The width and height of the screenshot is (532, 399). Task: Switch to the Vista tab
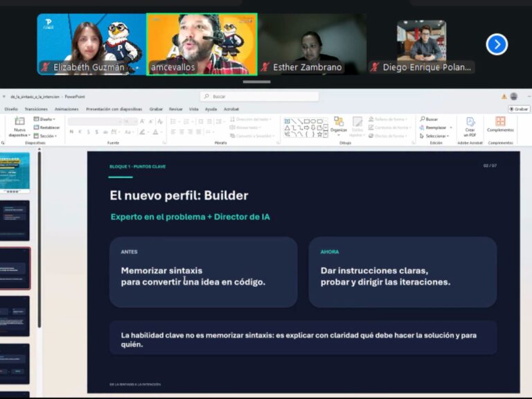pyautogui.click(x=194, y=109)
